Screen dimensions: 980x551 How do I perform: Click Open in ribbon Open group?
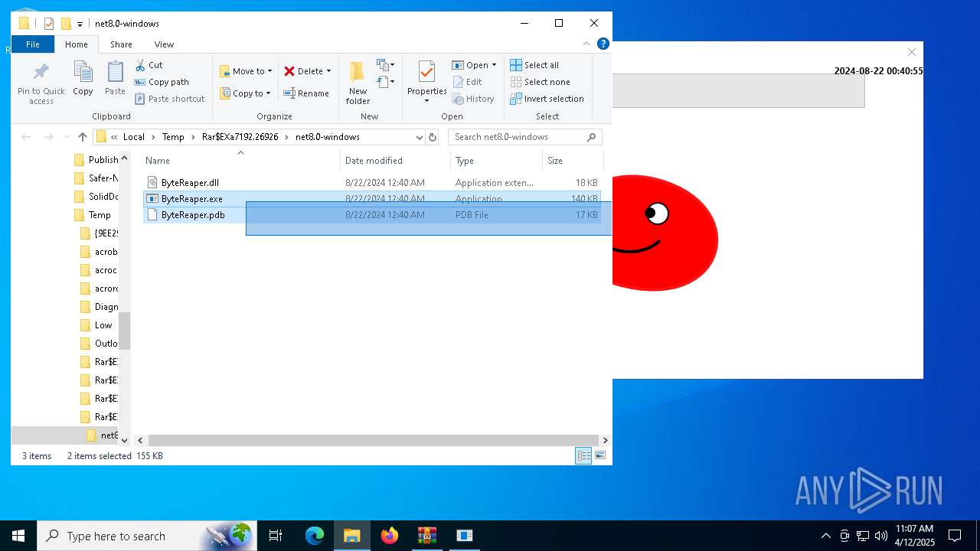point(471,65)
